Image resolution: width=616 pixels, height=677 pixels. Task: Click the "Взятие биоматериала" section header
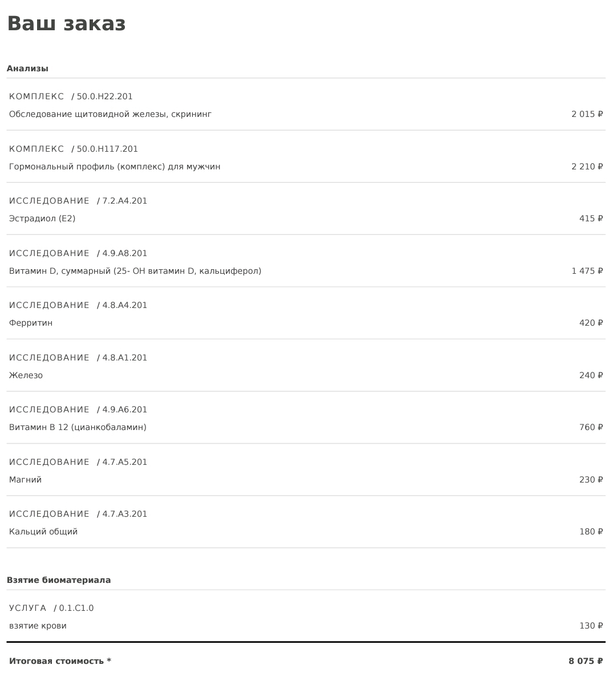coord(59,580)
